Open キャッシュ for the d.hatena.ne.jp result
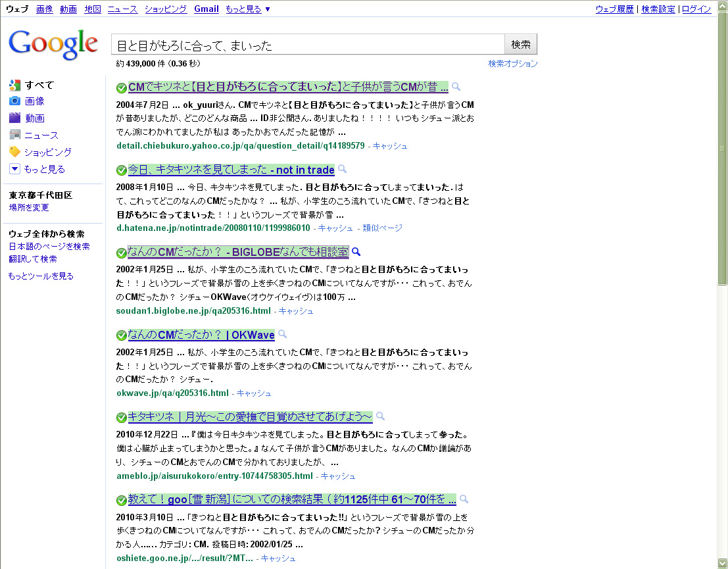 [335, 228]
